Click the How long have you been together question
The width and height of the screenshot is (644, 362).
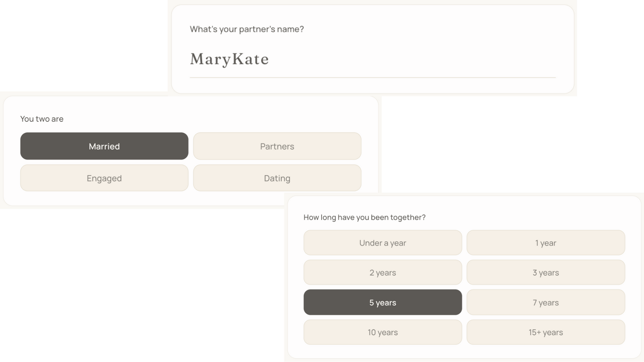coord(365,217)
